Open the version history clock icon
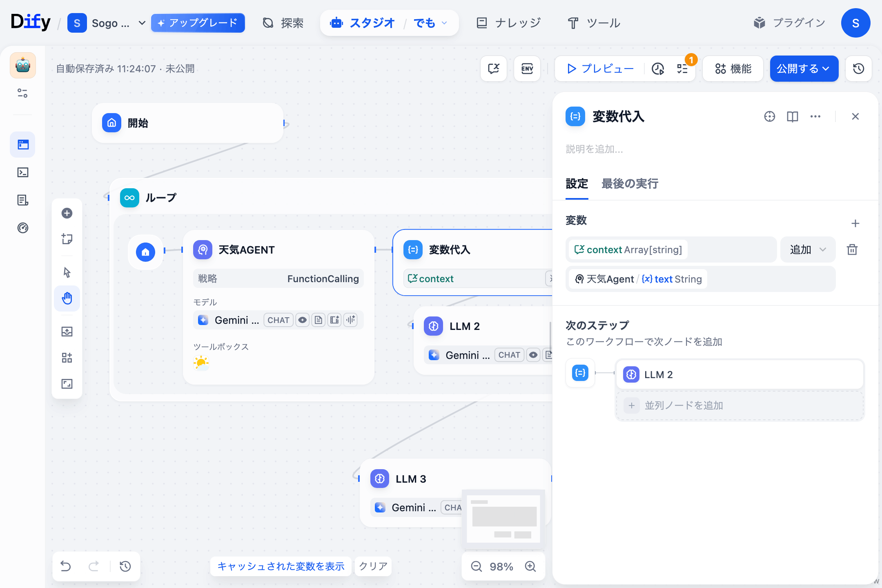Screen dimensions: 882x588 coord(858,69)
